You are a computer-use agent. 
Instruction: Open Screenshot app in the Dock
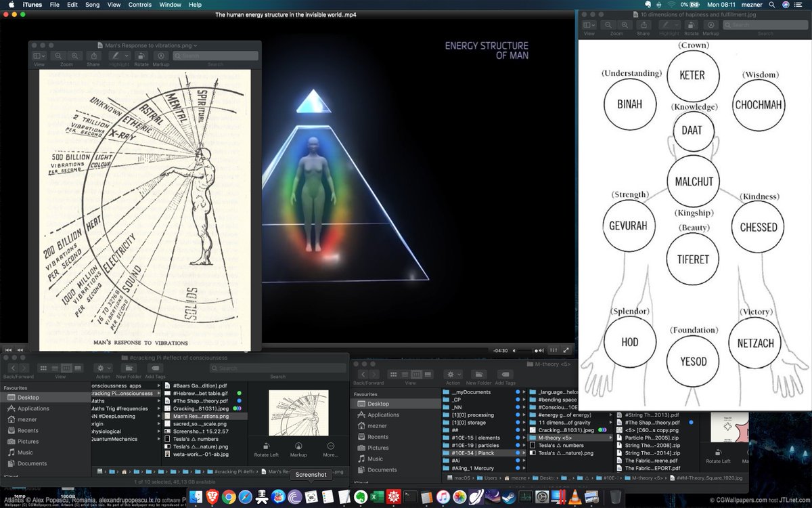(311, 498)
